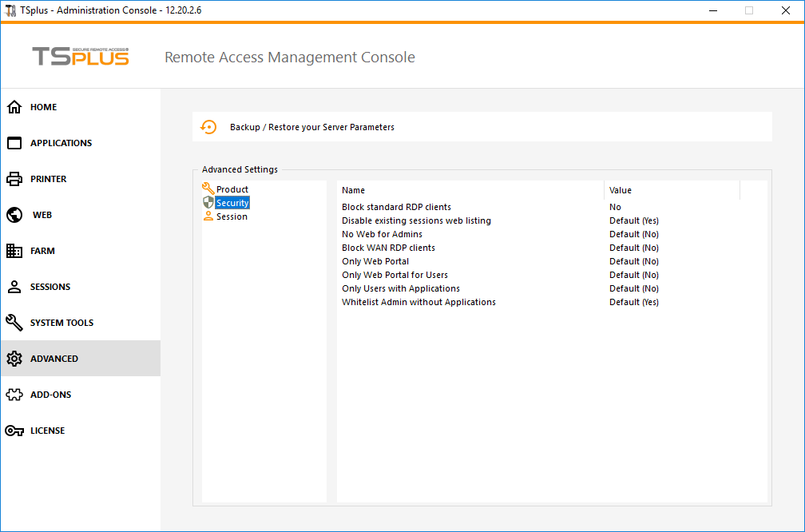805x532 pixels.
Task: Click the Value column header
Action: pyautogui.click(x=672, y=190)
